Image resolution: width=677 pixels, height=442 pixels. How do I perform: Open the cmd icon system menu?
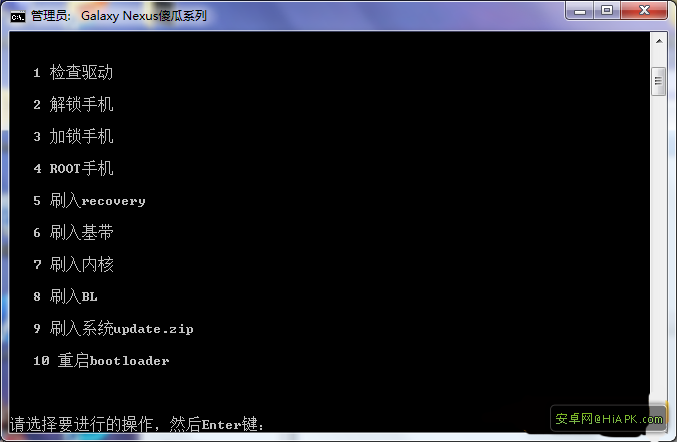[18, 16]
